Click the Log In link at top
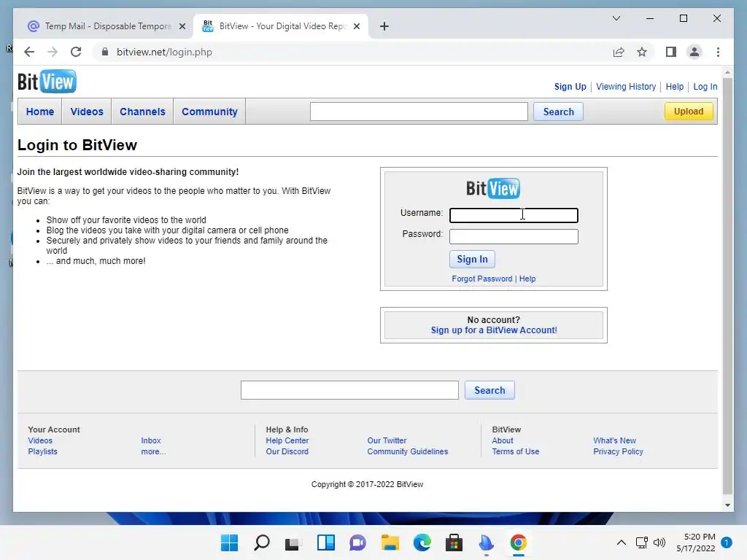This screenshot has width=747, height=560. coord(705,87)
